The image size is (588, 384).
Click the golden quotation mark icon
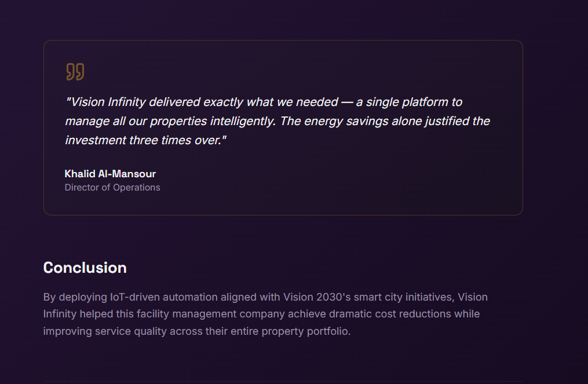pyautogui.click(x=75, y=72)
